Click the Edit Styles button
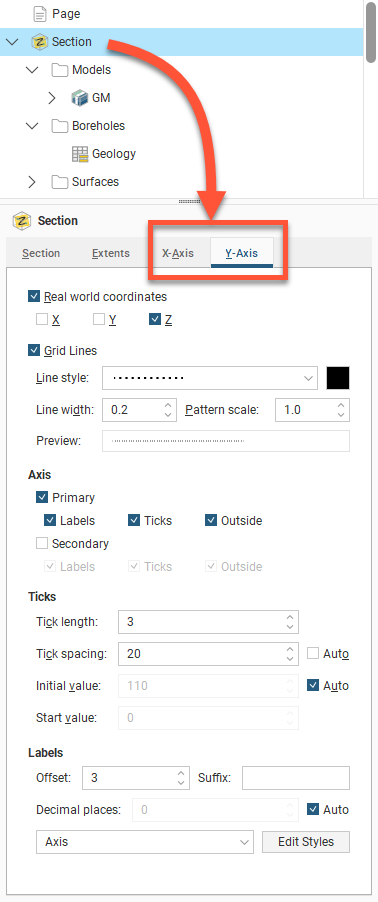Viewport: 378px width, 902px height. pyautogui.click(x=306, y=842)
